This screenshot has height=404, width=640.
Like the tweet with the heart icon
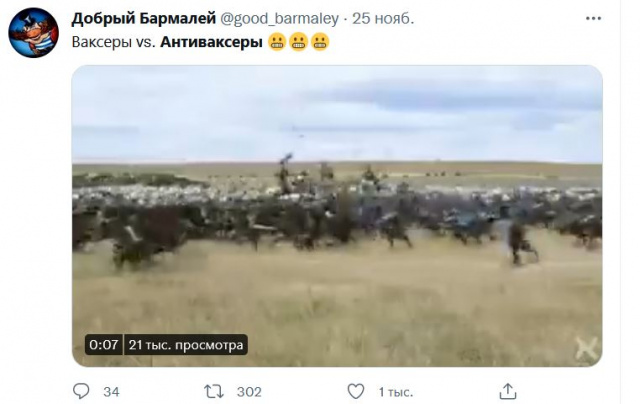(356, 391)
